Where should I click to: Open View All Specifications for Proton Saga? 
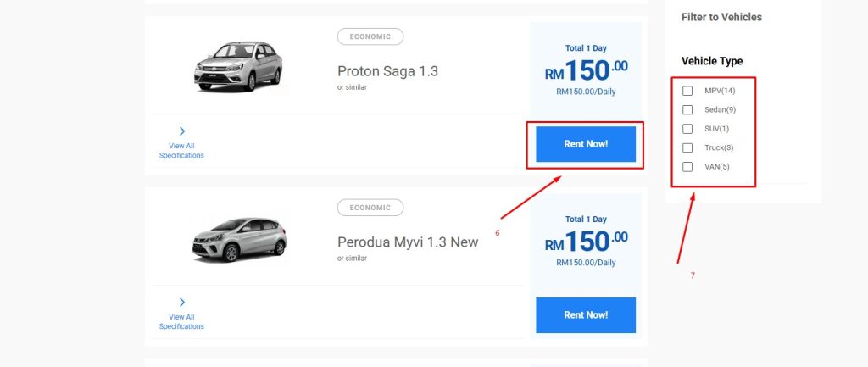pyautogui.click(x=181, y=151)
